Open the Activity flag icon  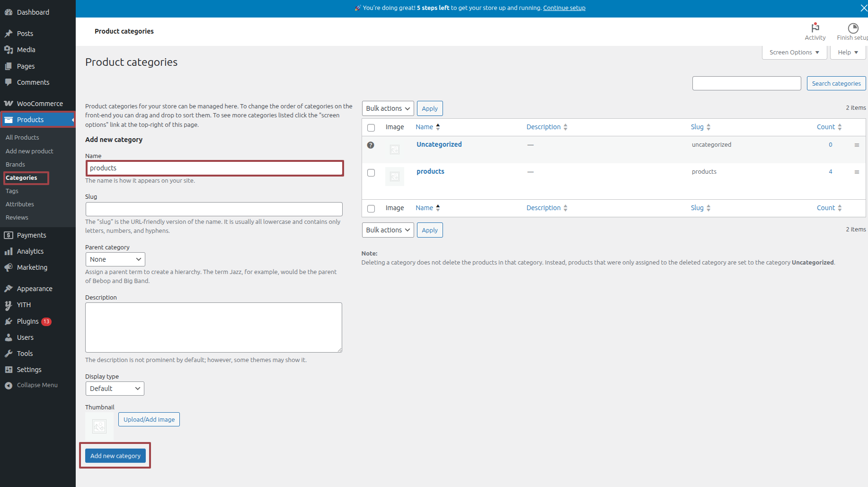coord(815,28)
